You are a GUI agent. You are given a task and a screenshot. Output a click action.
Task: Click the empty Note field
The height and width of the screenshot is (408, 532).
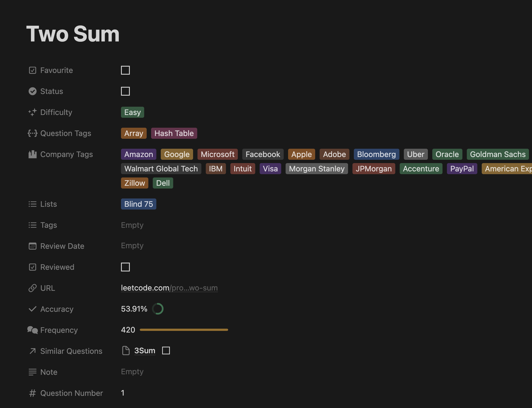point(132,372)
